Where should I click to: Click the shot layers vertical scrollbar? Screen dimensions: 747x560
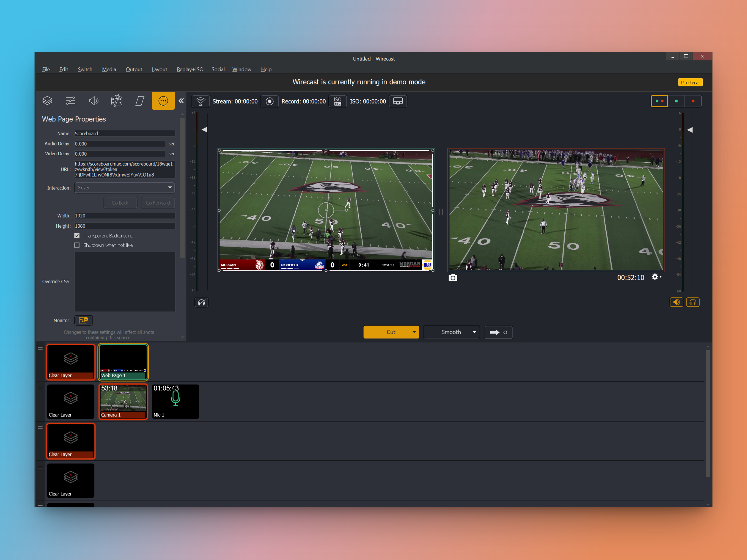click(x=708, y=414)
